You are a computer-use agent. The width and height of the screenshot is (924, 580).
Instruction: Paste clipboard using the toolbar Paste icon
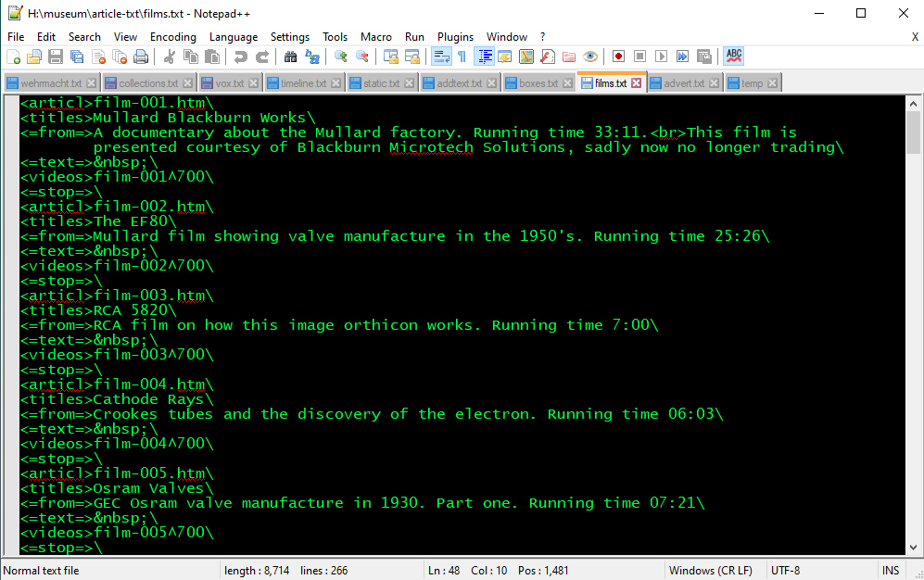[211, 57]
